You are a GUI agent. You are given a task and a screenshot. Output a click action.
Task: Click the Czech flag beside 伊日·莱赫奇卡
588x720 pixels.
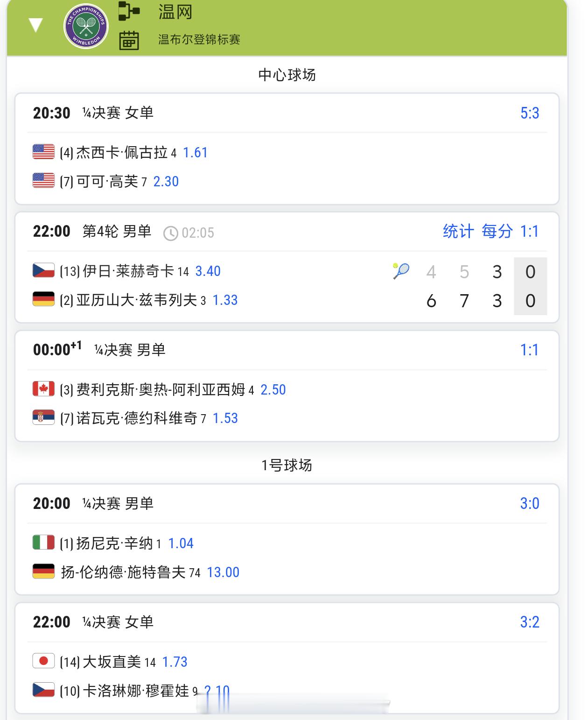click(43, 271)
